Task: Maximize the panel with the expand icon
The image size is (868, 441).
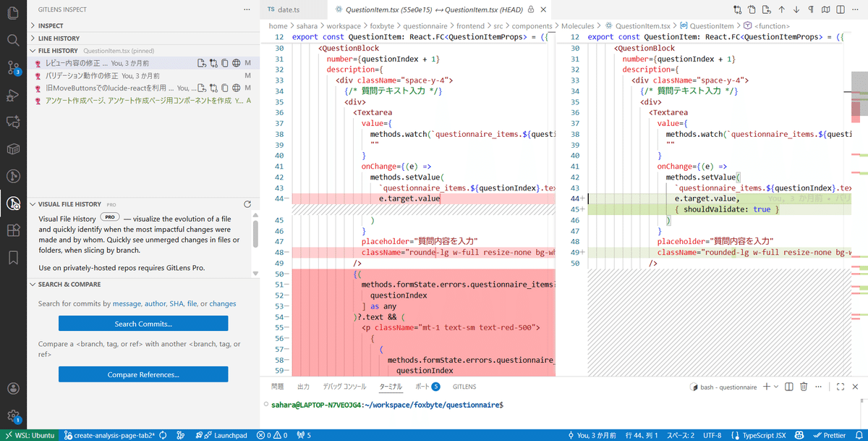Action: [x=840, y=387]
